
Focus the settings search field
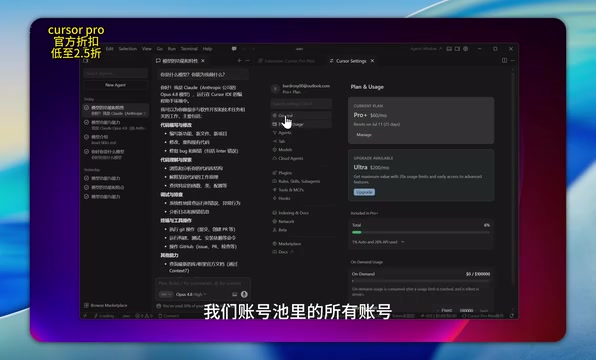click(x=301, y=103)
